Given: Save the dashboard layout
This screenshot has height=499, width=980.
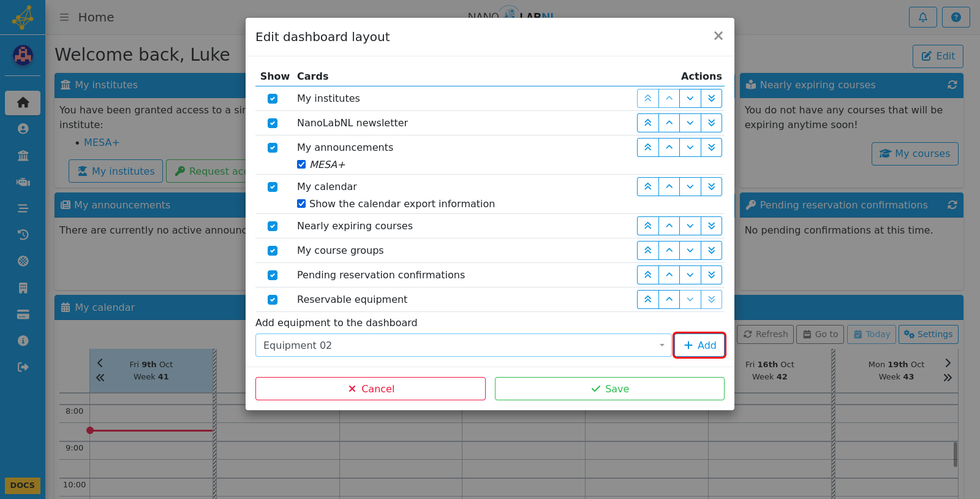Looking at the screenshot, I should point(609,389).
